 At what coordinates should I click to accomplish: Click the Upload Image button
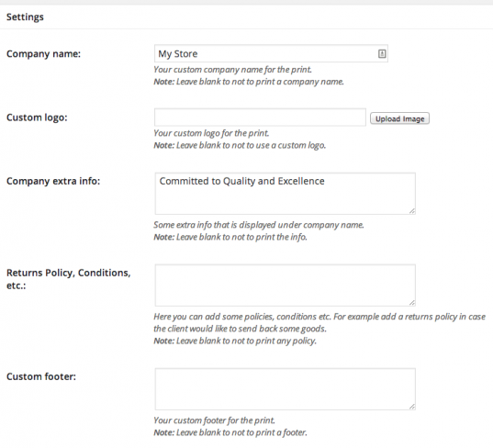point(399,118)
